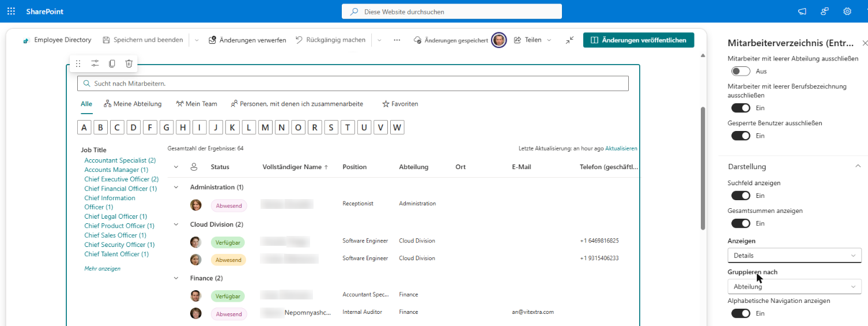The image size is (868, 326).
Task: Toggle 'Mitarbeiter mit leerer Berufsbezeichnung ausschließen' switch
Action: tap(741, 108)
